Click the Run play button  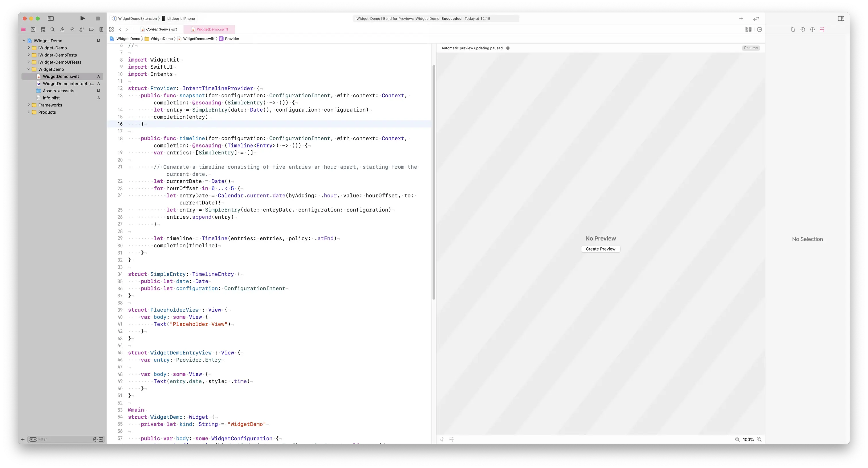tap(82, 19)
